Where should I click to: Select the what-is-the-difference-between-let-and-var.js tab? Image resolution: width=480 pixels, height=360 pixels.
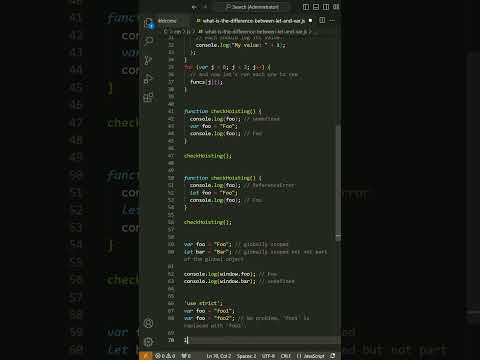pyautogui.click(x=254, y=21)
